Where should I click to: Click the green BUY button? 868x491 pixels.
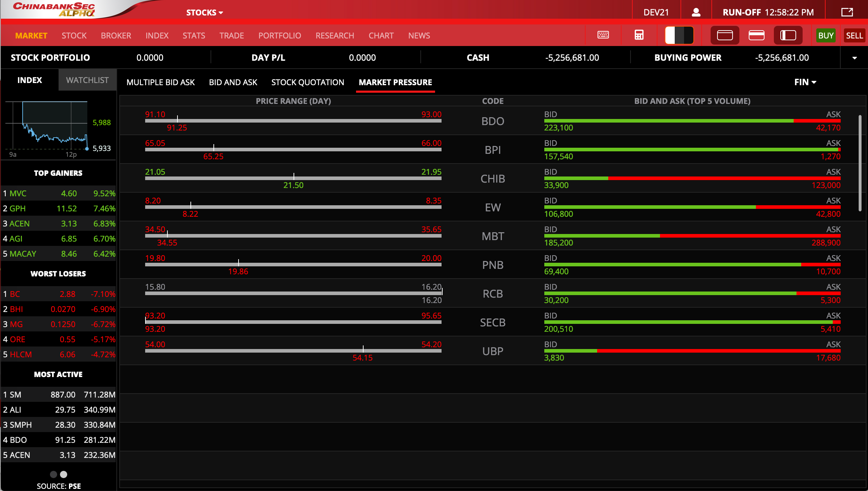click(x=826, y=36)
